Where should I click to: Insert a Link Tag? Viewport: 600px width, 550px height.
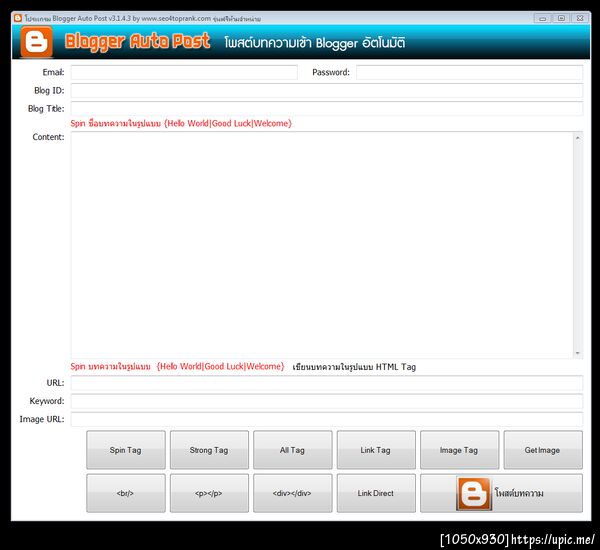click(376, 450)
